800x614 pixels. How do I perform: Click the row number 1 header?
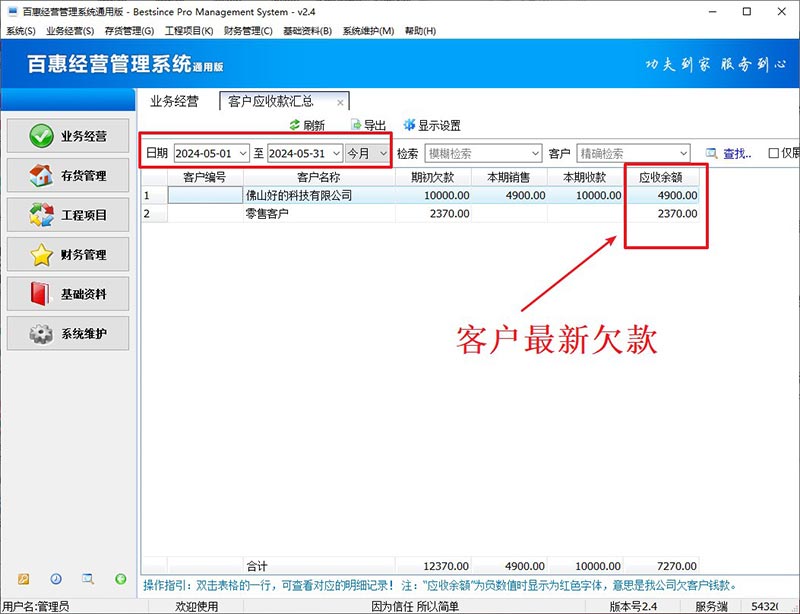[154, 195]
